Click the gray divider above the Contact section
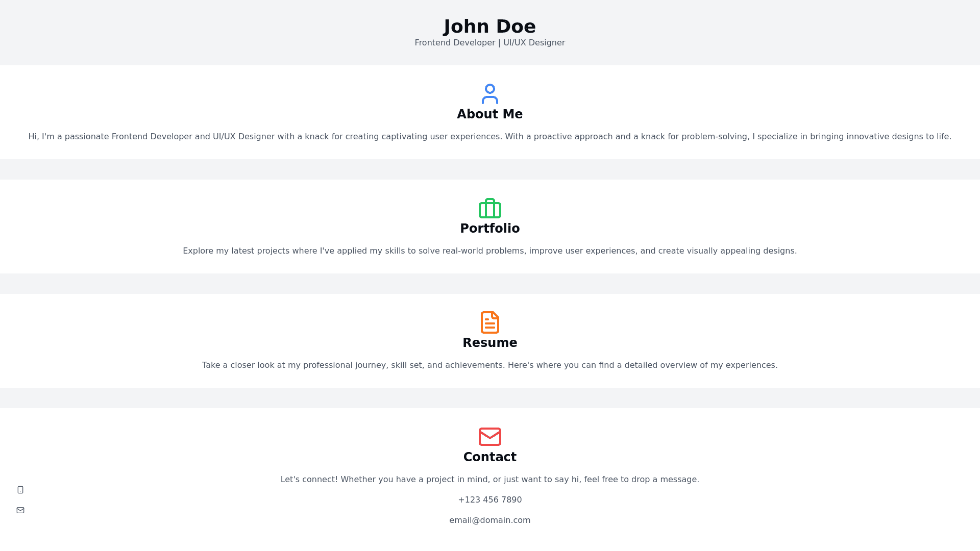The image size is (980, 551). (x=489, y=398)
